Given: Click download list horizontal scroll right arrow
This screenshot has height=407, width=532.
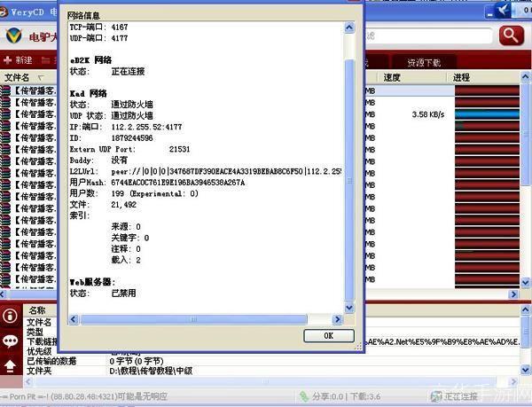Looking at the screenshot, I should 513,294.
